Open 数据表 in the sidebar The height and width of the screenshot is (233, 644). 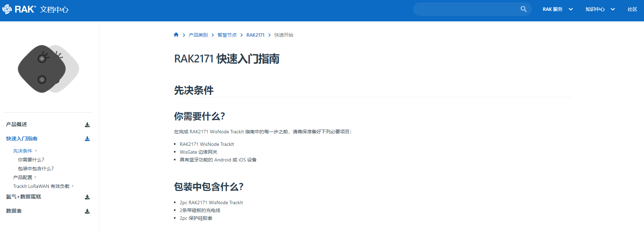click(14, 211)
